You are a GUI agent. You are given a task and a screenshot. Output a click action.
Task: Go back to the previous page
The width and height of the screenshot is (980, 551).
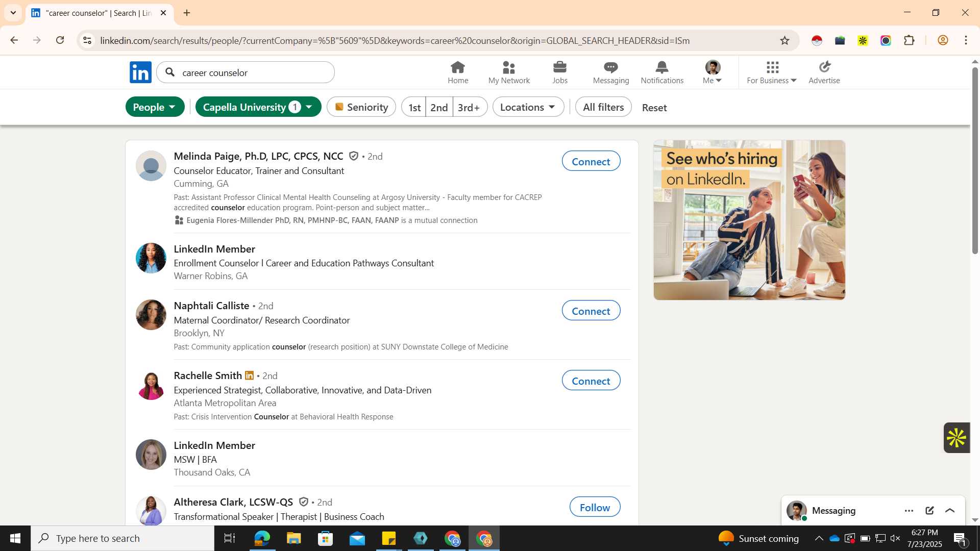[x=14, y=40]
